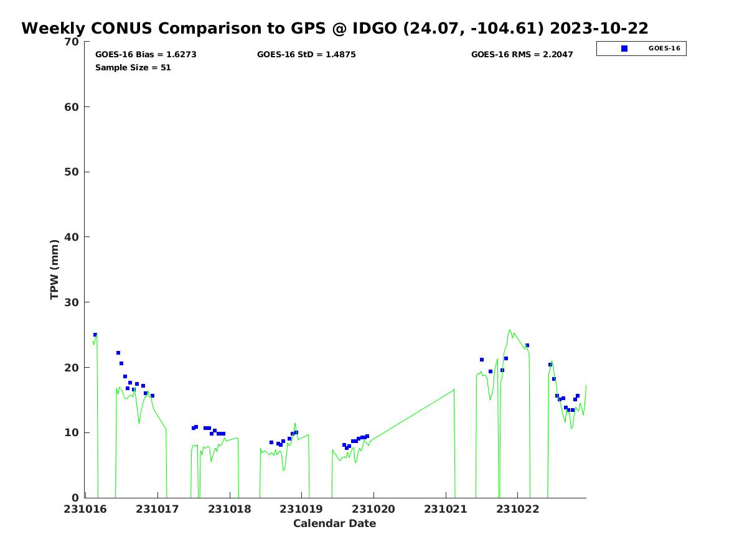This screenshot has height=560, width=747.
Task: Click the 231020 x-axis tick label
Action: [x=374, y=509]
